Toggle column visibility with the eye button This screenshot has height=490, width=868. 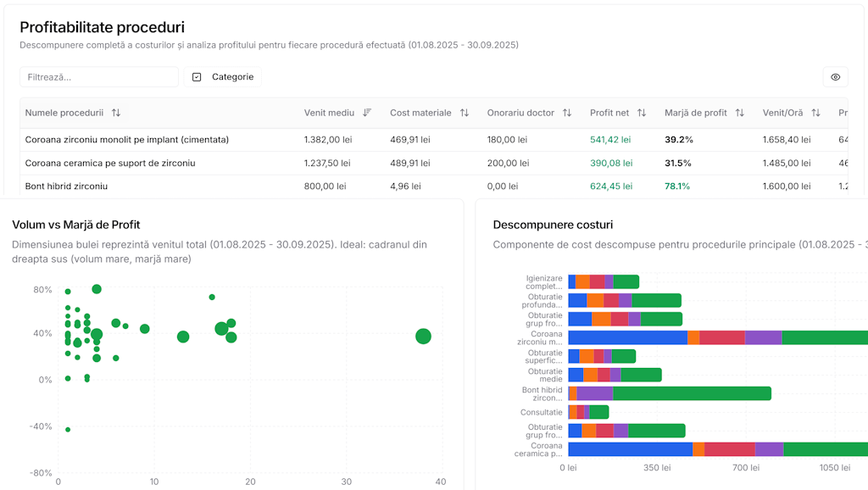(x=835, y=77)
